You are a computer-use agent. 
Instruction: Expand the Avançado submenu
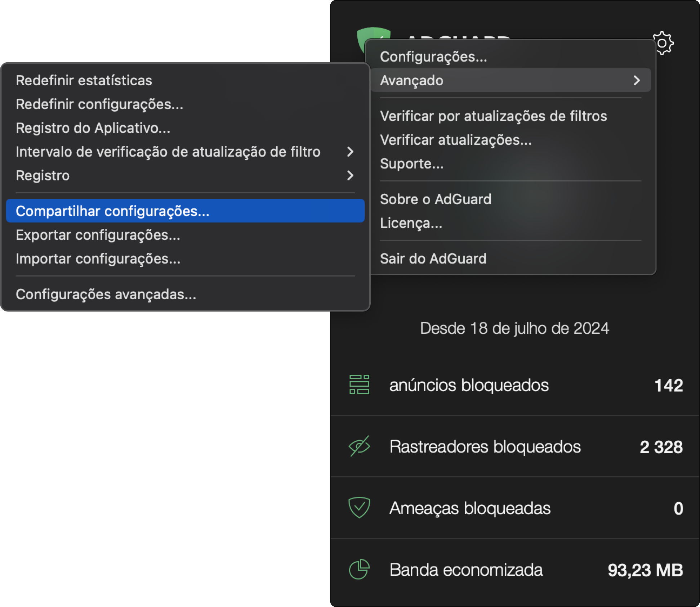(x=510, y=80)
